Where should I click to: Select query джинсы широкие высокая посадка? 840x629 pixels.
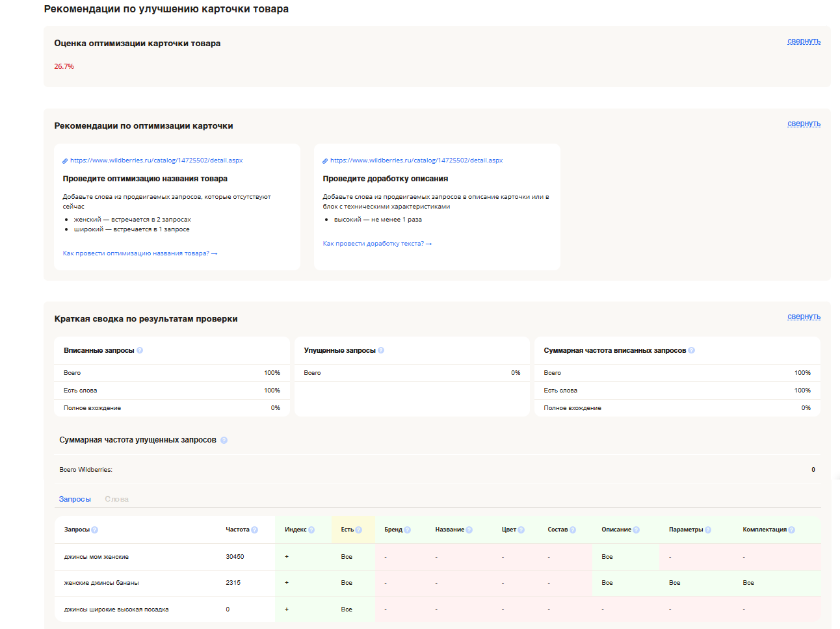[x=116, y=610]
